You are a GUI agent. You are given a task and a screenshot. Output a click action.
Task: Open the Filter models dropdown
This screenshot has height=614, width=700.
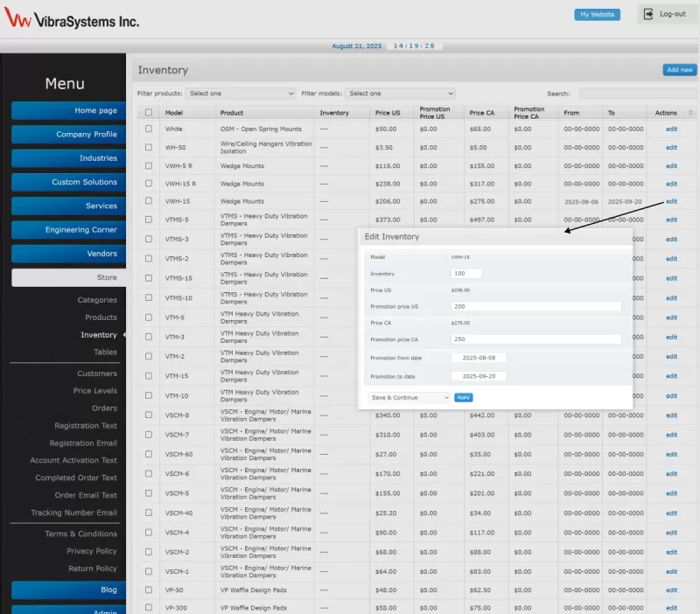[x=400, y=94]
